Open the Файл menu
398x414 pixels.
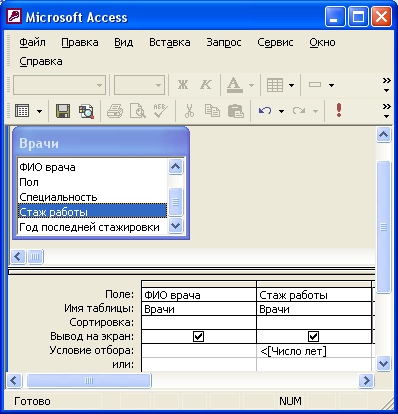[x=32, y=42]
